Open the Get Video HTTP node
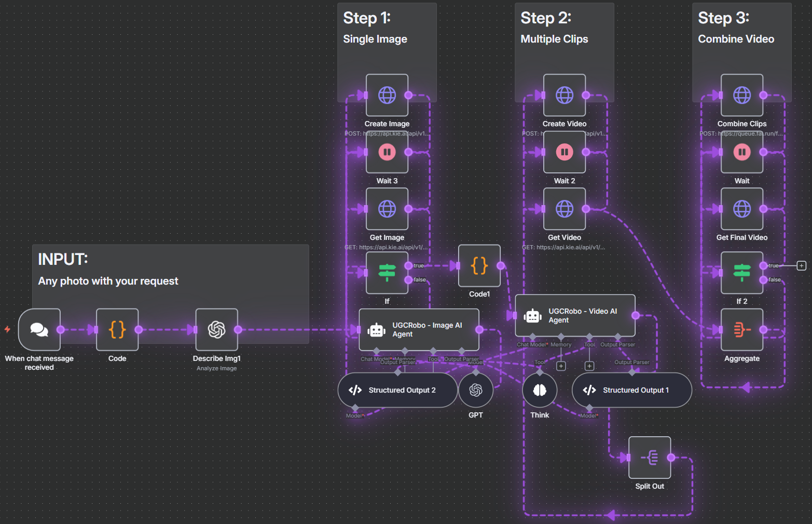Viewport: 812px width, 524px height. tap(564, 209)
